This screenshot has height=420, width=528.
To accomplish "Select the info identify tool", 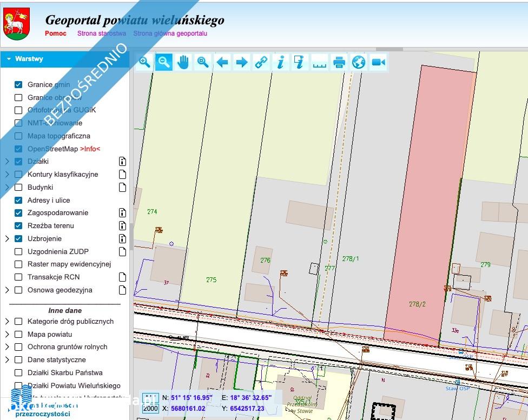I will [281, 62].
